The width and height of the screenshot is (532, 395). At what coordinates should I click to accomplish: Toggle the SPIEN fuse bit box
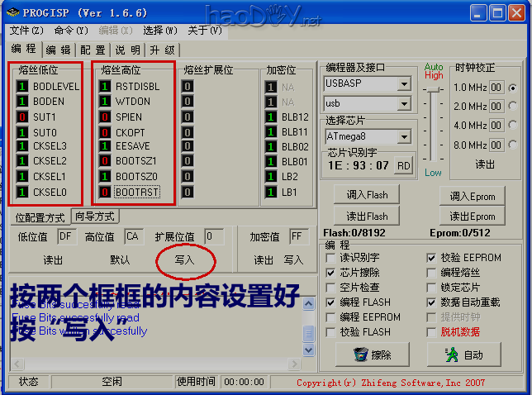(105, 117)
